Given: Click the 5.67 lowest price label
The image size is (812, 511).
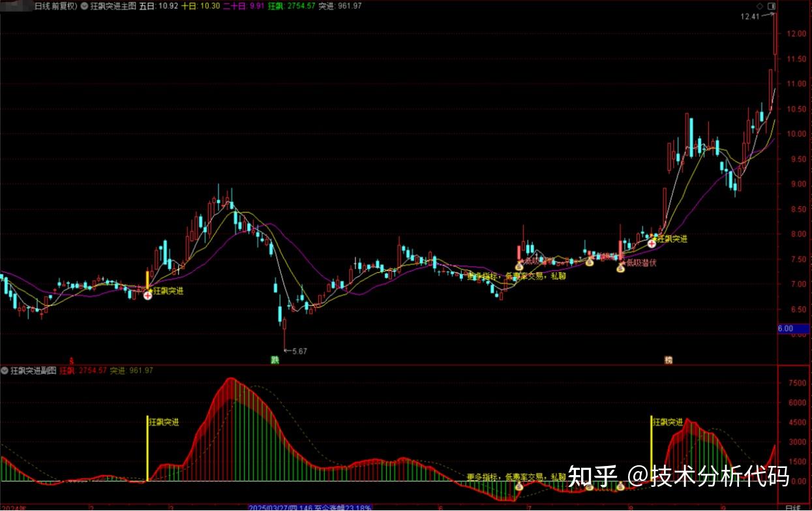Looking at the screenshot, I should (299, 351).
